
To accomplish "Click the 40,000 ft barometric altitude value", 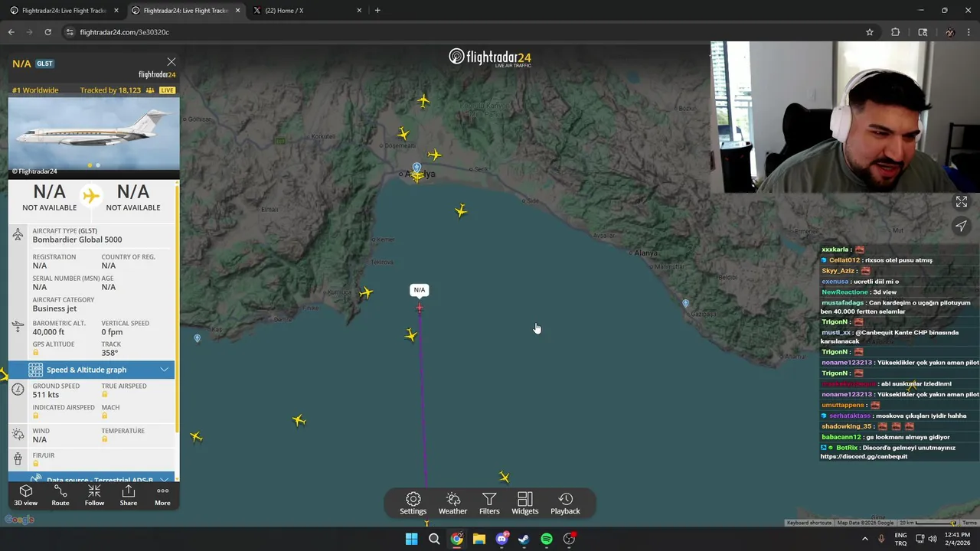I will tap(48, 332).
